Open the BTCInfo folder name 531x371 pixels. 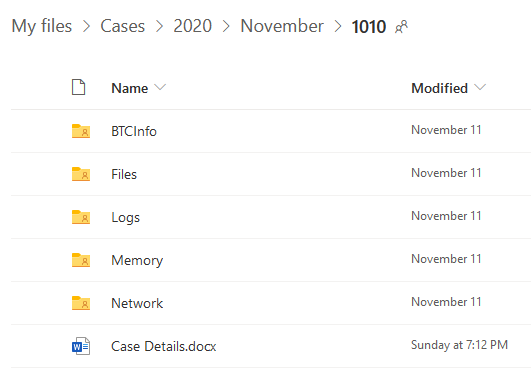click(134, 131)
